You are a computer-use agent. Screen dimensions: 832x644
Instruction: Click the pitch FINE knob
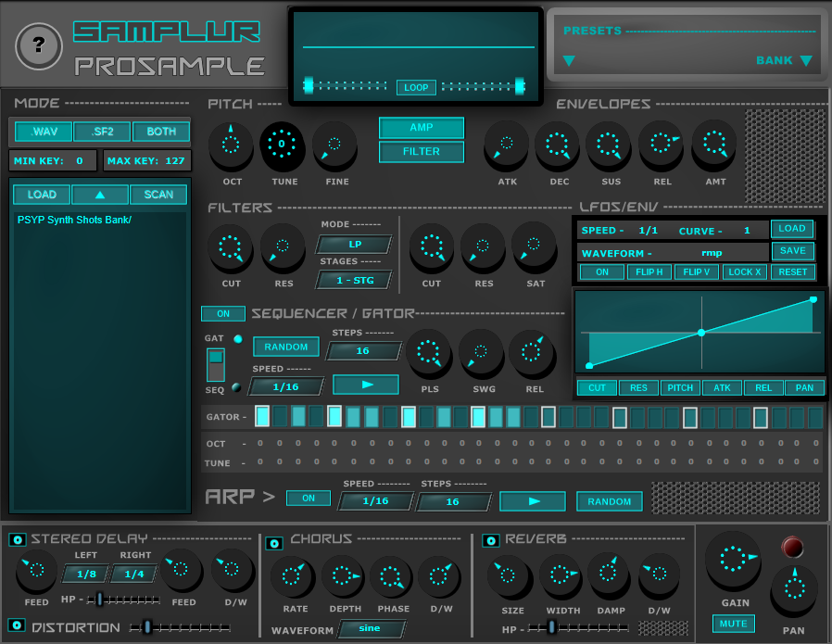pyautogui.click(x=334, y=145)
